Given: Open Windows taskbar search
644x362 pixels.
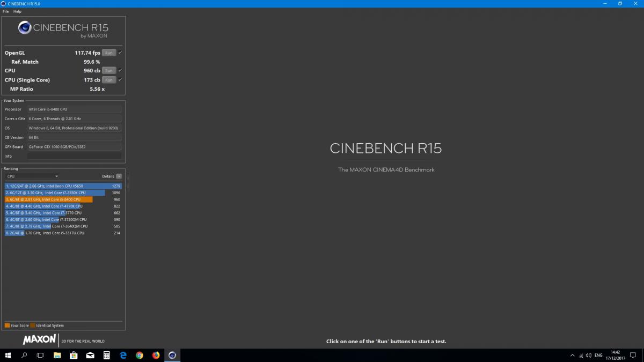Looking at the screenshot, I should click(x=24, y=355).
